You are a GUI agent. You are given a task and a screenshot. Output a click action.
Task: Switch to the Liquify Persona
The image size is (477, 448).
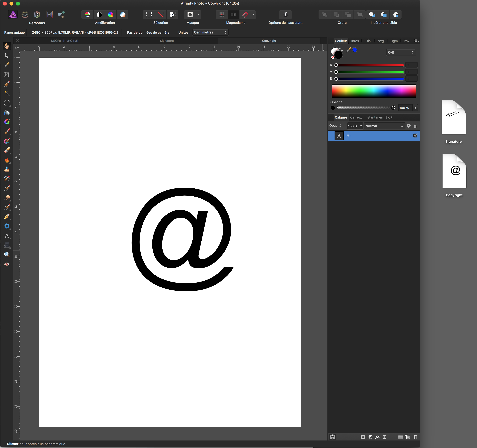coord(25,15)
